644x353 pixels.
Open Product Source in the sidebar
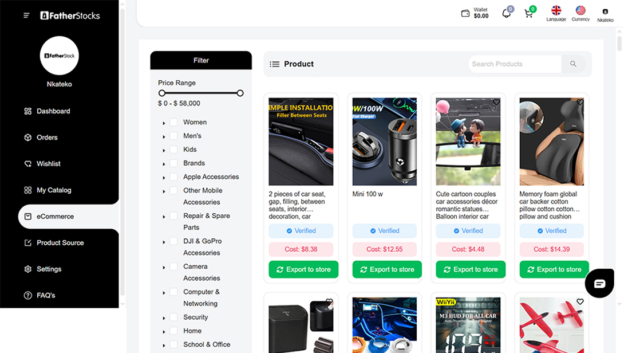click(60, 243)
